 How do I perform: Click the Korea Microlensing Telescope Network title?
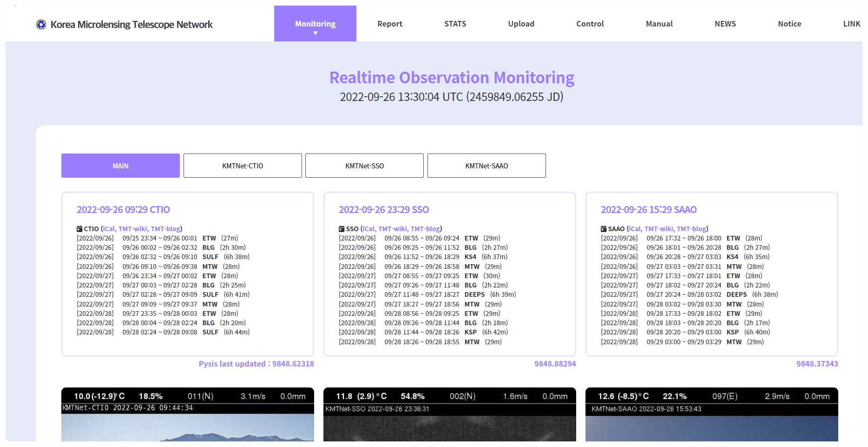132,25
